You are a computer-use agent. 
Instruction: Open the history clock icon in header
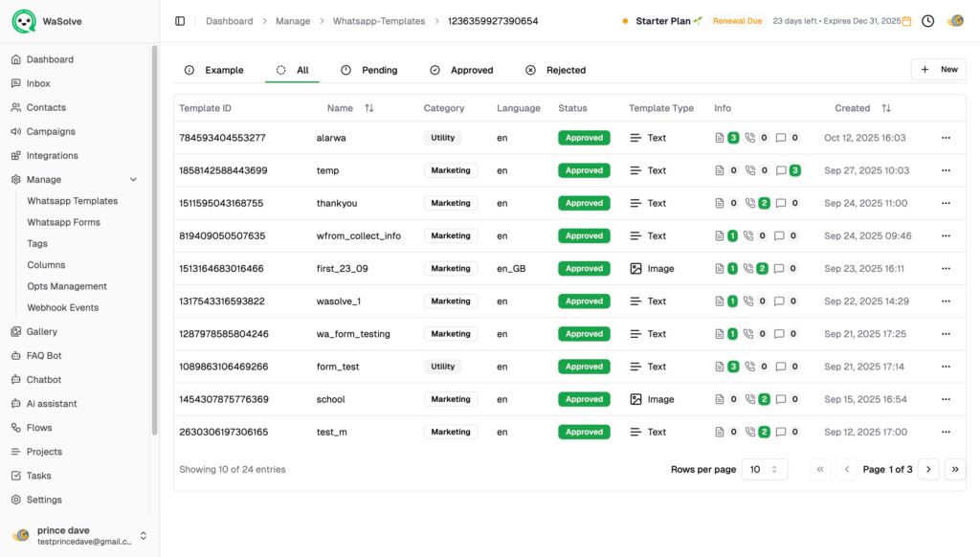click(927, 21)
